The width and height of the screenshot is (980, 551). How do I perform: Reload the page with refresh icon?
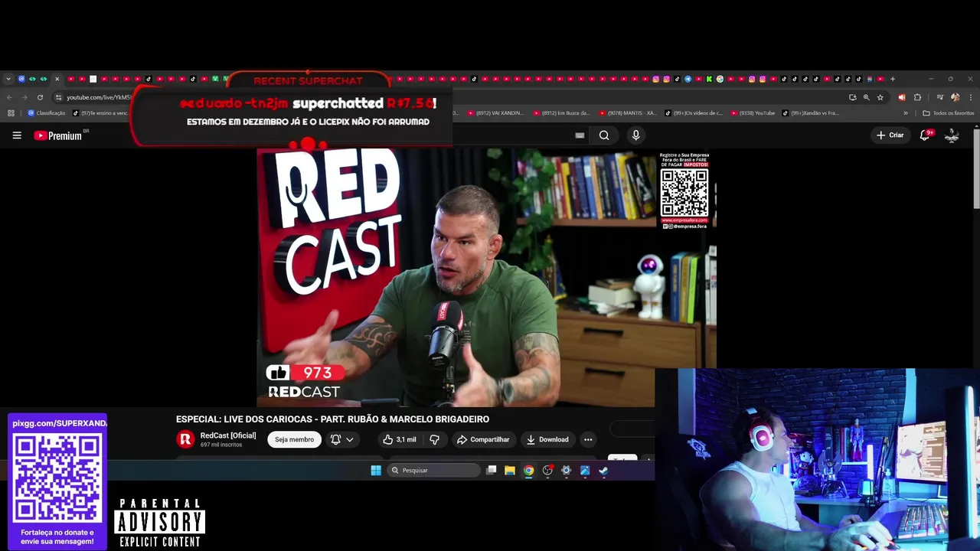tap(40, 97)
